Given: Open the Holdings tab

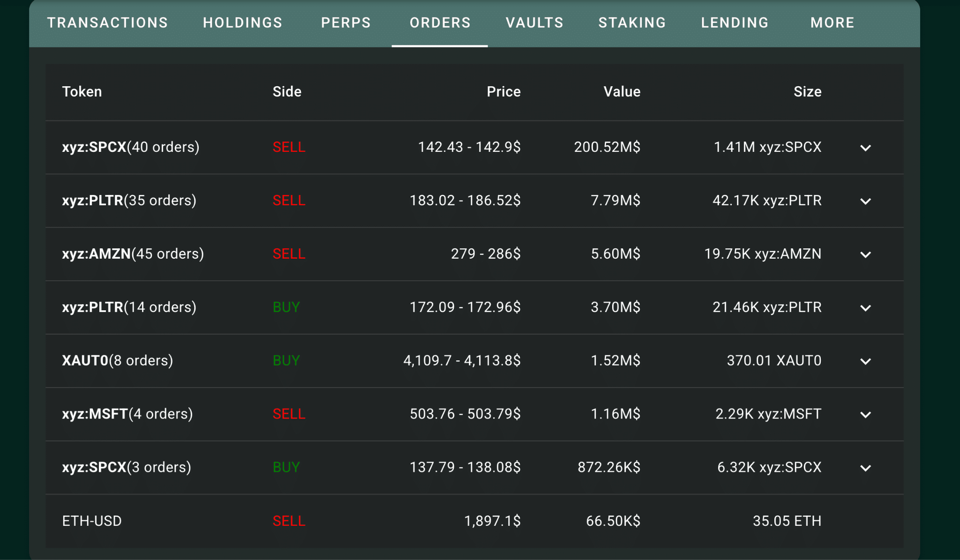Looking at the screenshot, I should pos(242,22).
